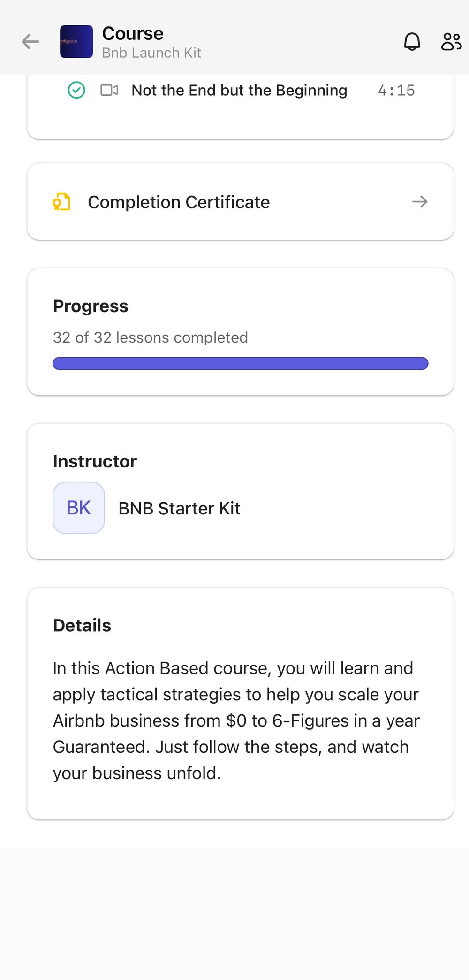
Task: Click the purple progress bar
Action: 241,364
